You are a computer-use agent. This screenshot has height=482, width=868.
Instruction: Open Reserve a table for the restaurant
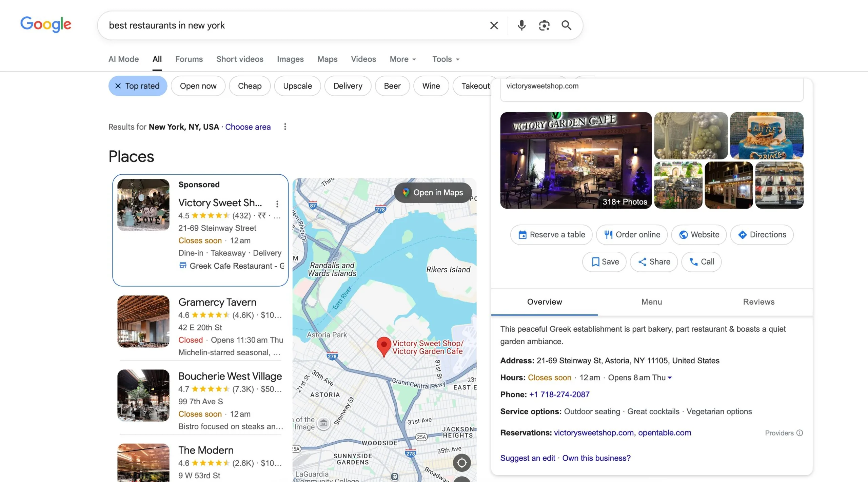[551, 234]
